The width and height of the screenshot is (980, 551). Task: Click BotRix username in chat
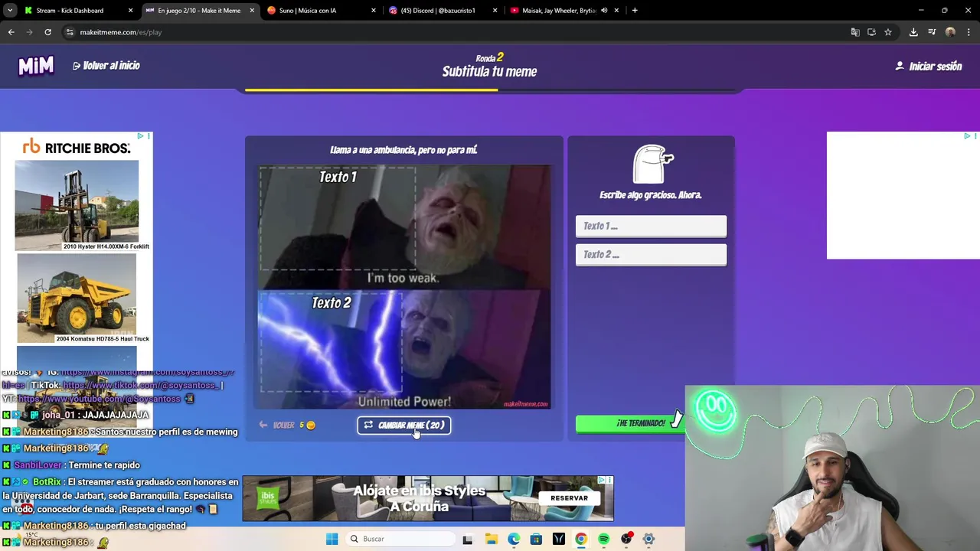[47, 482]
